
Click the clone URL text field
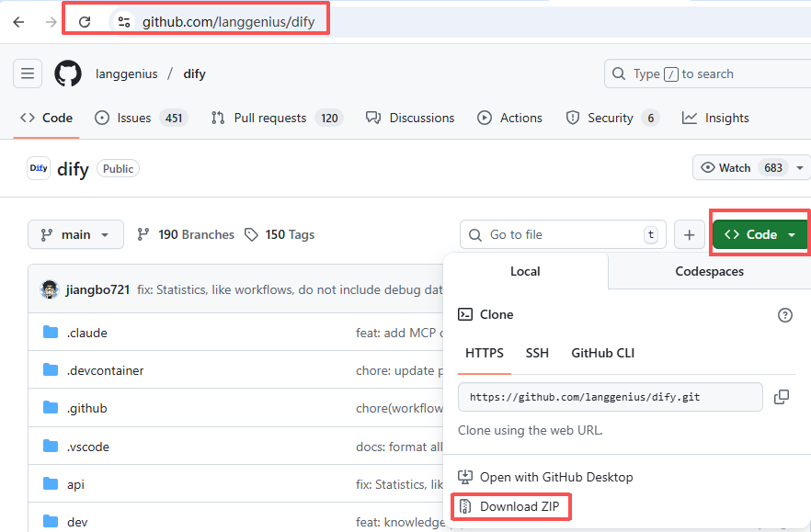(611, 397)
